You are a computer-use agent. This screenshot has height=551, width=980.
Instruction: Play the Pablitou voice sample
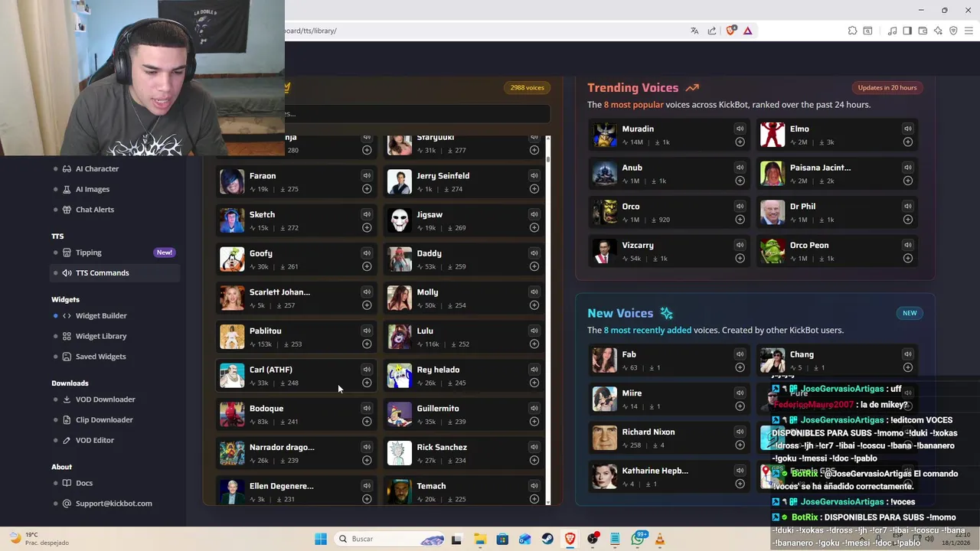click(367, 331)
